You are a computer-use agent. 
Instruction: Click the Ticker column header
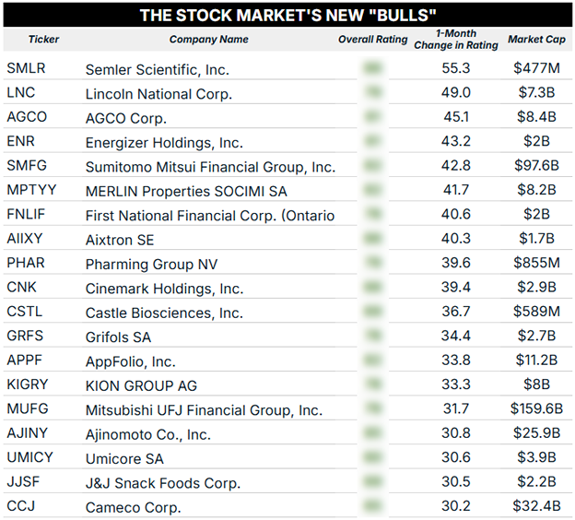tap(44, 39)
